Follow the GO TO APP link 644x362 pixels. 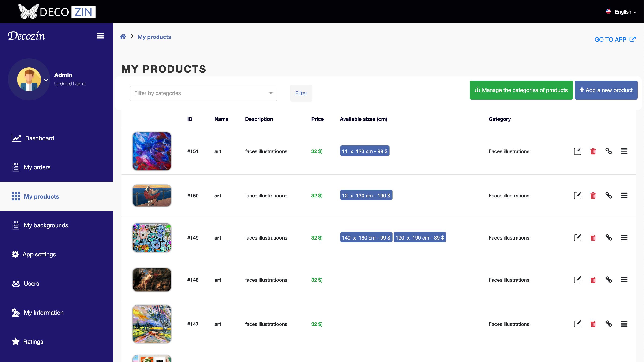pos(614,40)
